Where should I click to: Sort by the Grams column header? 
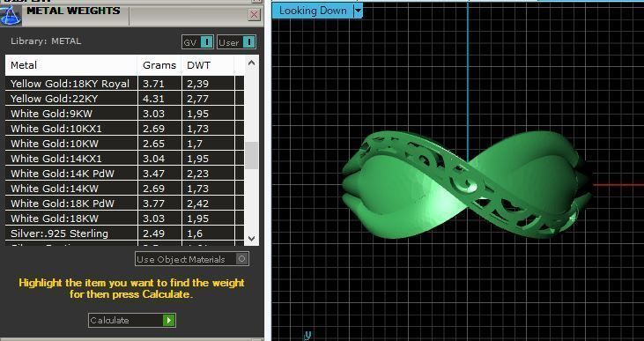tap(159, 65)
